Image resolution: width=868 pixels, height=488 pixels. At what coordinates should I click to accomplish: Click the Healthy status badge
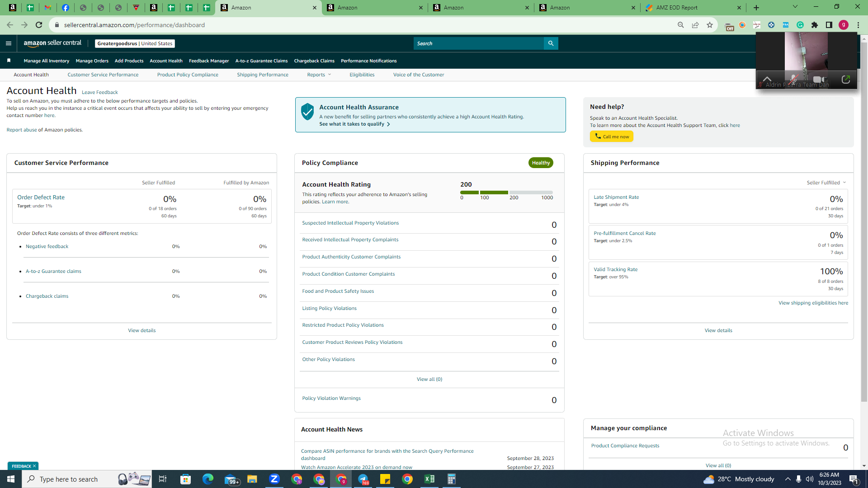coord(541,163)
